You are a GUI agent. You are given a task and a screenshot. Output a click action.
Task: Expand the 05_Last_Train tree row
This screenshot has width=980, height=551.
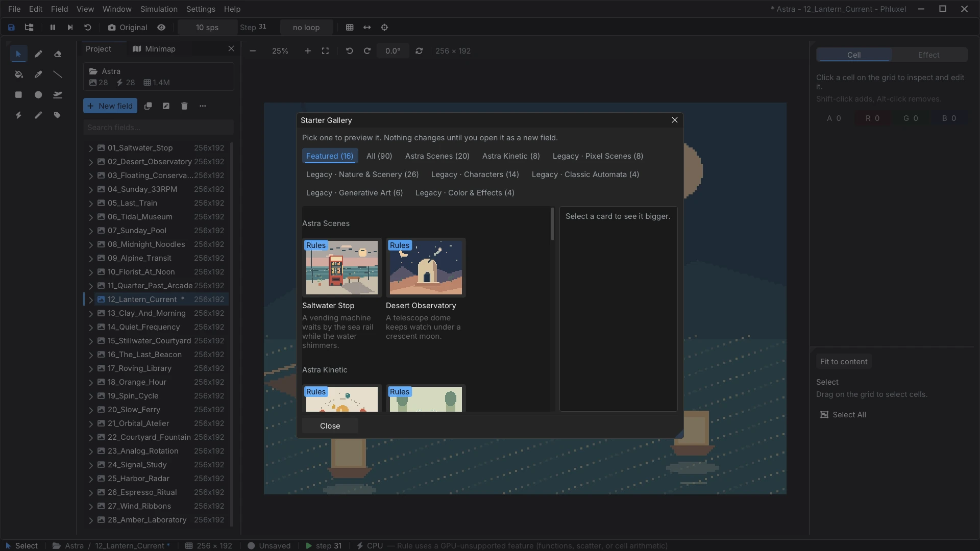pyautogui.click(x=91, y=204)
